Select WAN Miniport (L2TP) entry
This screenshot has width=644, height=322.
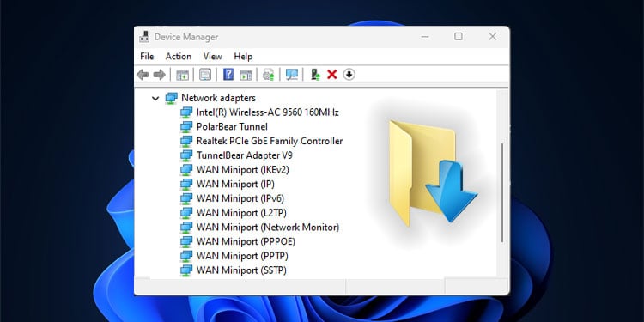(241, 213)
